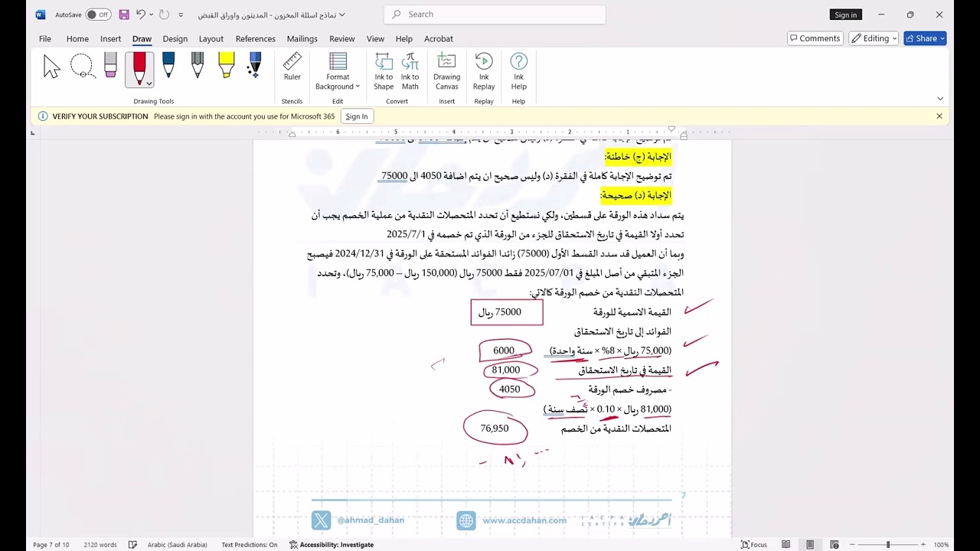The width and height of the screenshot is (980, 551).
Task: Activate the Eraser drawing tool
Action: tap(110, 66)
